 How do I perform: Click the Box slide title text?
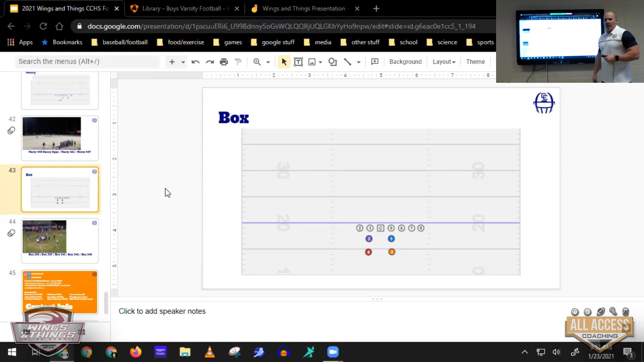tap(233, 118)
